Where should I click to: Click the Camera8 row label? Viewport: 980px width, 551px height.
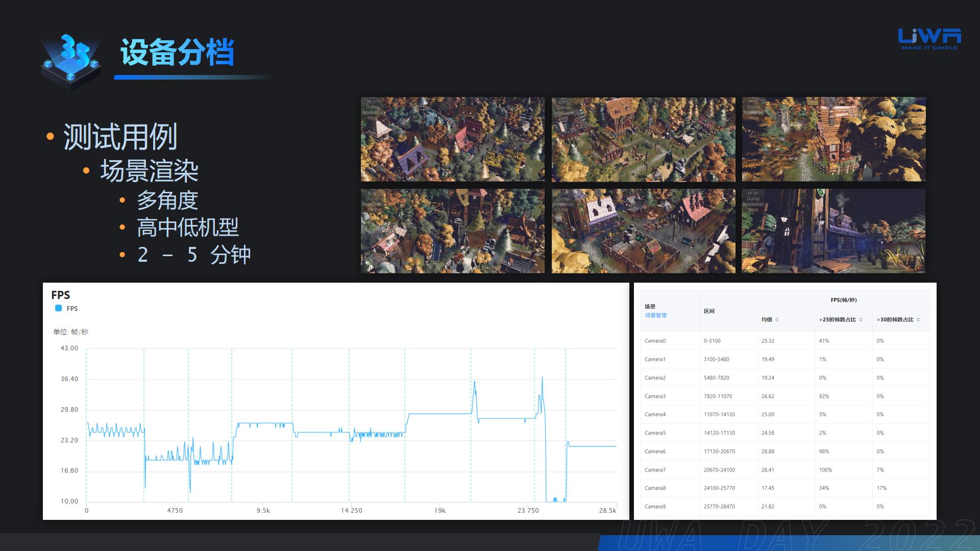pyautogui.click(x=655, y=488)
